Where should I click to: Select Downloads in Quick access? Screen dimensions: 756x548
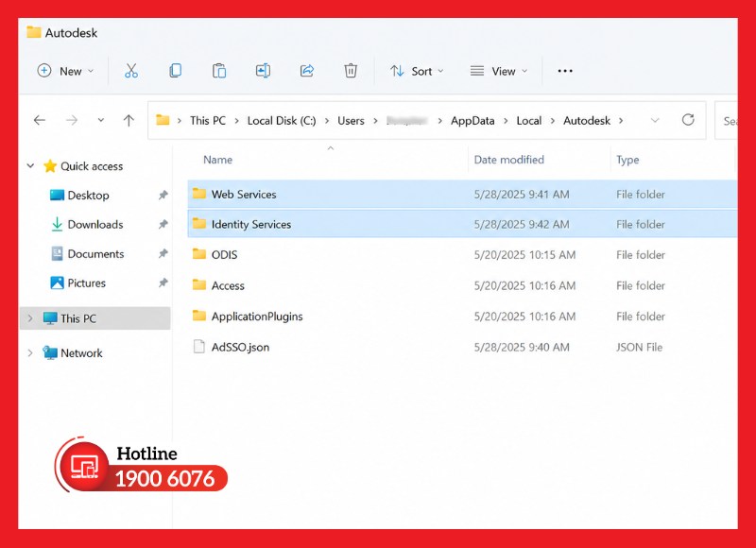(95, 224)
